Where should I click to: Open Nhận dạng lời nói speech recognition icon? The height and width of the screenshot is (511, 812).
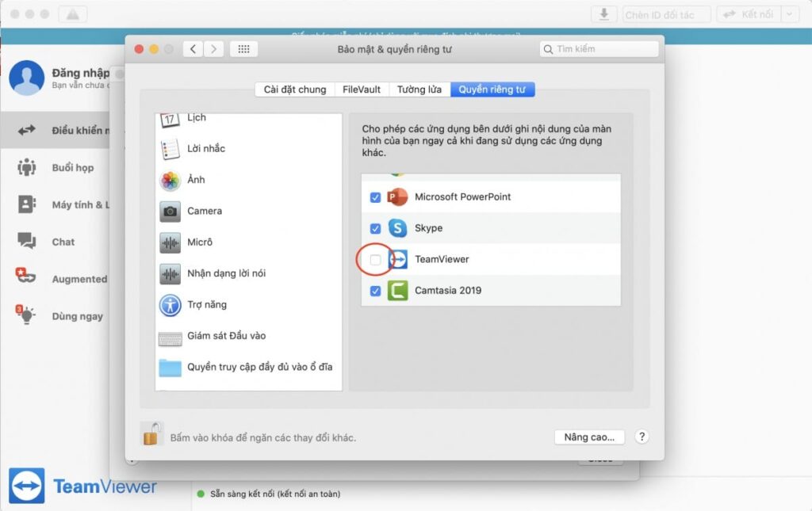[x=171, y=273]
